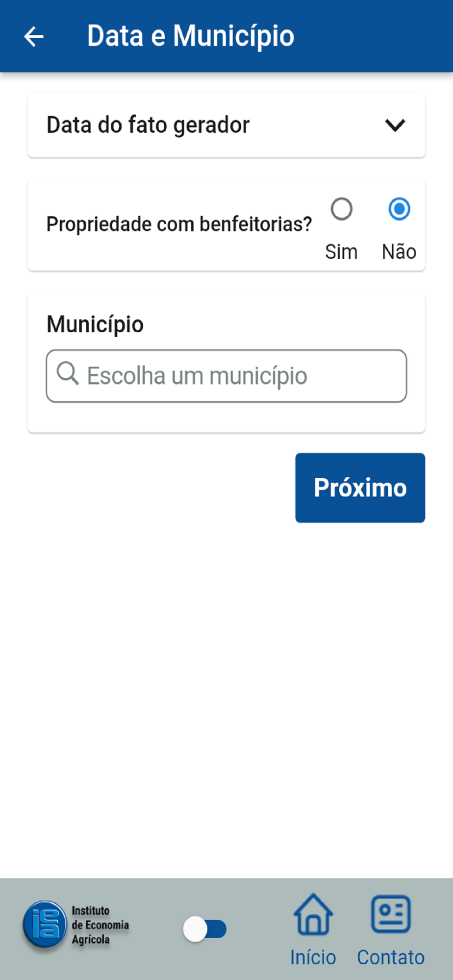Go back using the header arrow
453x980 pixels.
34,37
